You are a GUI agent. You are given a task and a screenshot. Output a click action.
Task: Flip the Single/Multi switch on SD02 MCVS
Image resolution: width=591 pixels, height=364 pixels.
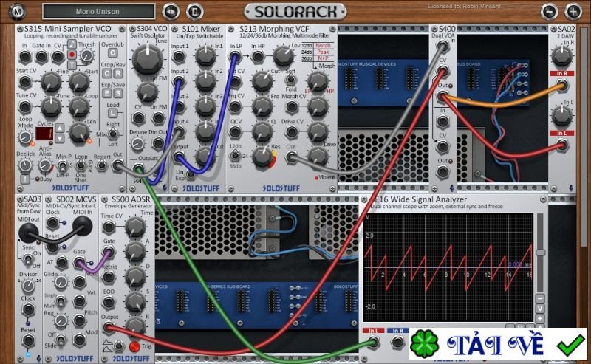(60, 301)
